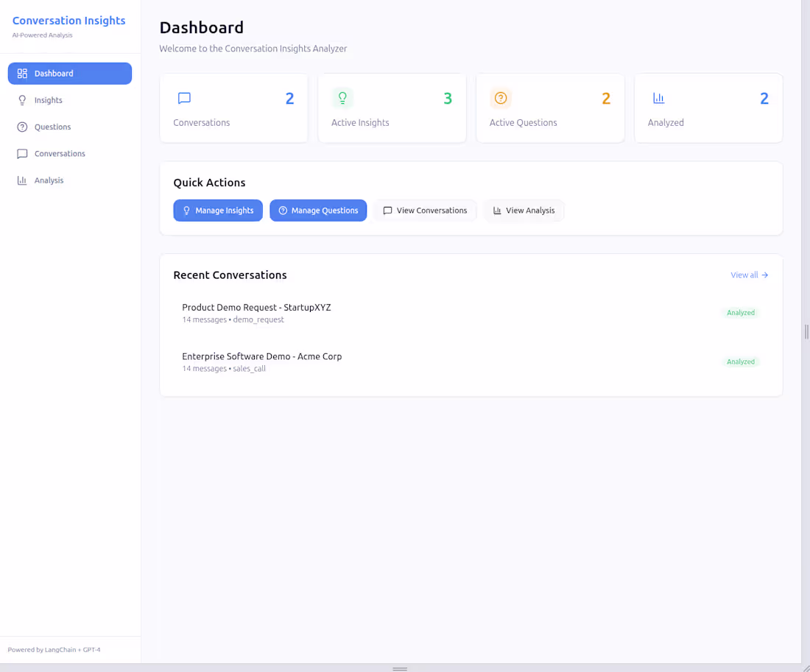The width and height of the screenshot is (810, 672).
Task: Open the Insights section from sidebar
Action: pos(49,100)
